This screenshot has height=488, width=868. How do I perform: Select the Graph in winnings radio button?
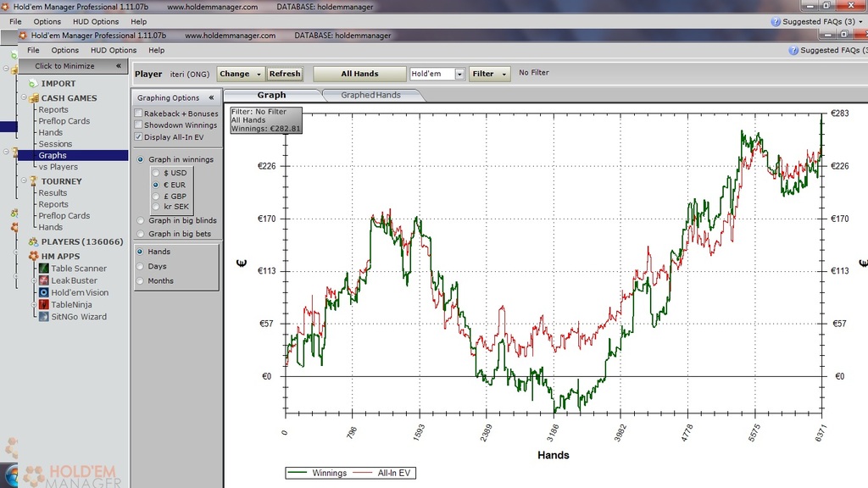pos(141,159)
